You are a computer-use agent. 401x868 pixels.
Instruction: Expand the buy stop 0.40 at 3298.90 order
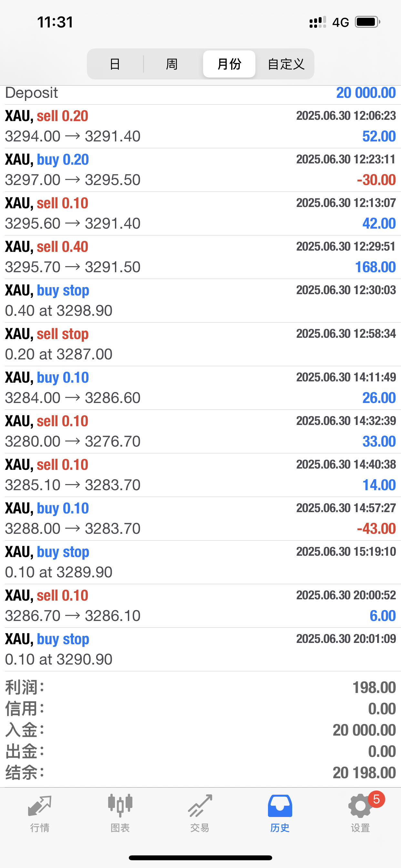pyautogui.click(x=200, y=301)
